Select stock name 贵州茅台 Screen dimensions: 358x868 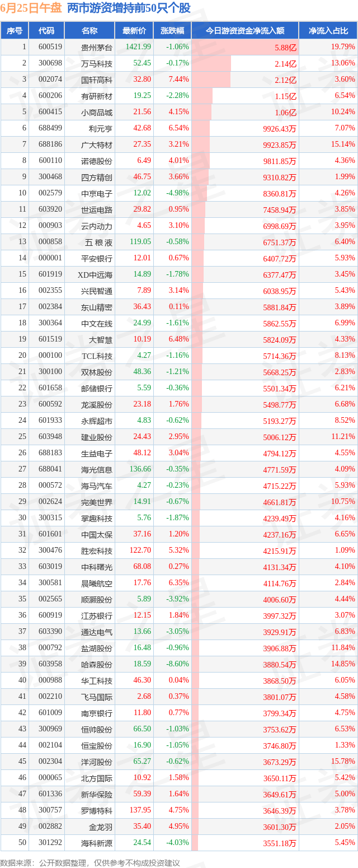97,47
